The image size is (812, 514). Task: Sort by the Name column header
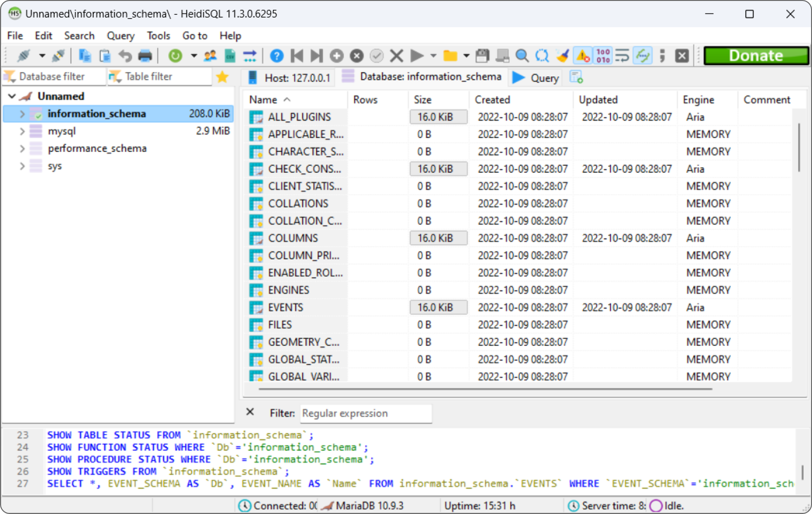point(295,100)
